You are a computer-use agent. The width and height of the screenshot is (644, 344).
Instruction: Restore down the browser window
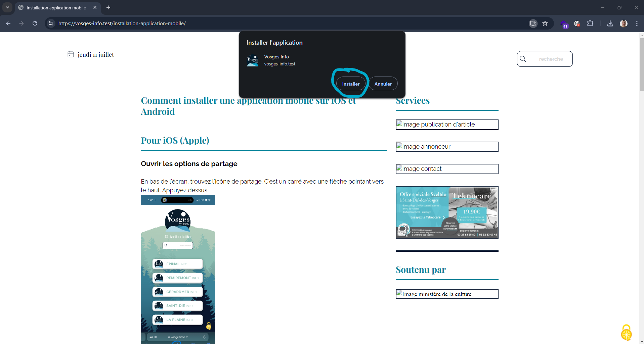[x=619, y=7]
